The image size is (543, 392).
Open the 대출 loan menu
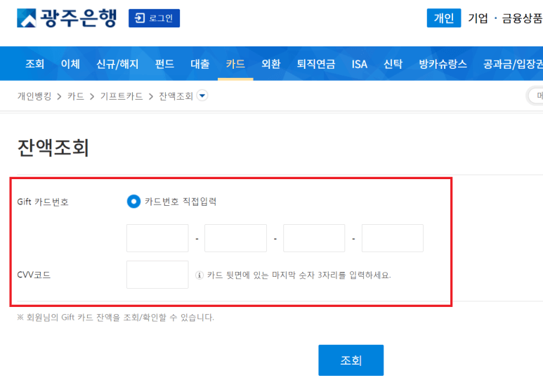[x=199, y=64]
